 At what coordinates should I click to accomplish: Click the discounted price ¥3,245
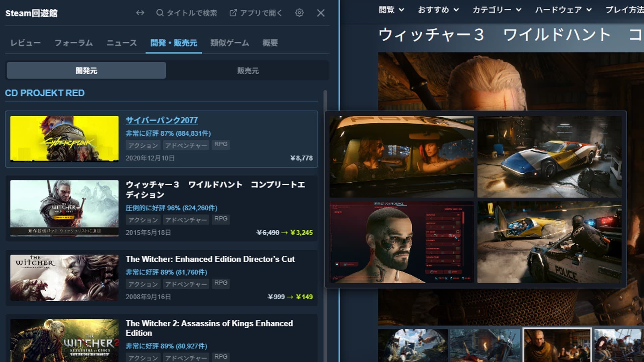(x=302, y=233)
